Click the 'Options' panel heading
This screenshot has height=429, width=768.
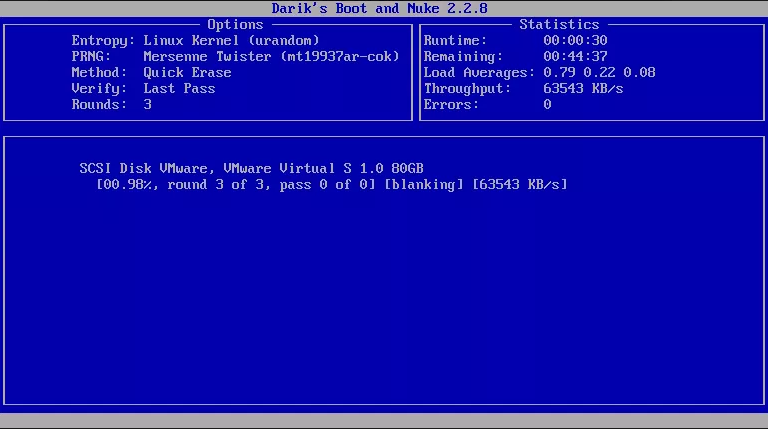[235, 24]
